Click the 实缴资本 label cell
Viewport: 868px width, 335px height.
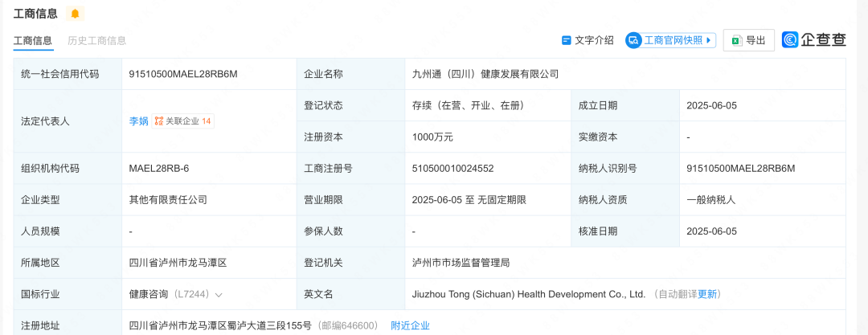625,137
